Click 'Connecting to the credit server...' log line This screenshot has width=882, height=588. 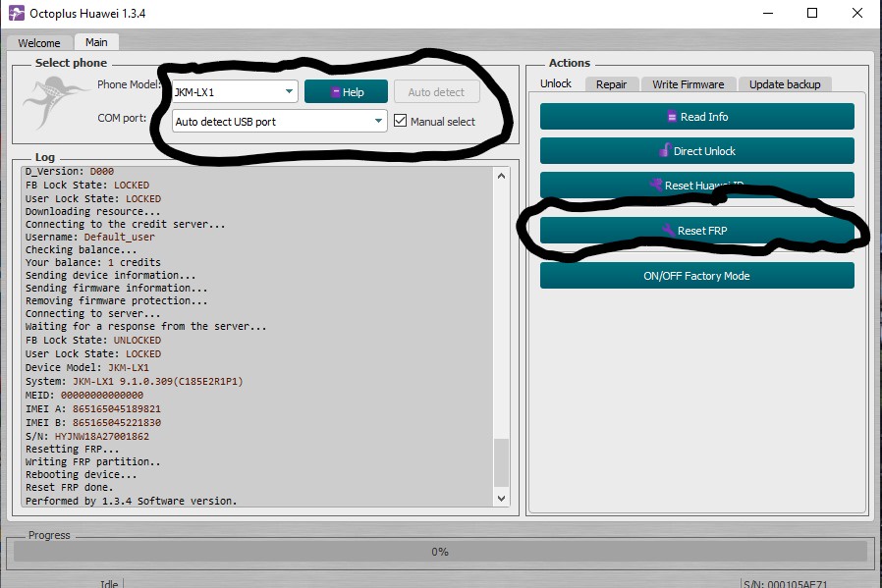click(126, 224)
